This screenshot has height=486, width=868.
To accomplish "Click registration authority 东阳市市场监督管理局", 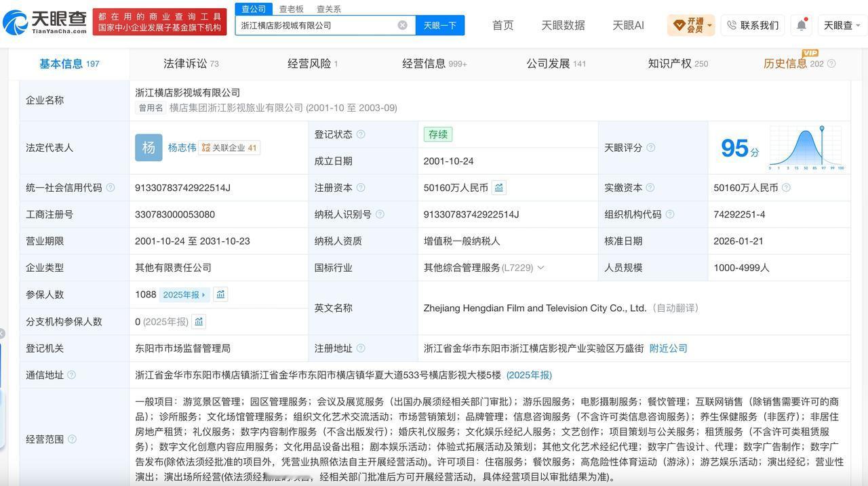I will point(182,348).
